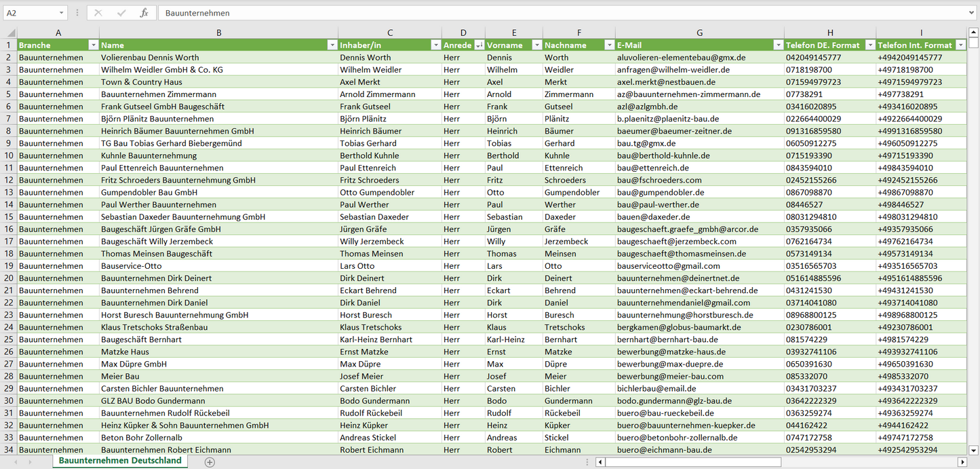Click the Cancel X icon in formula bar

click(98, 13)
